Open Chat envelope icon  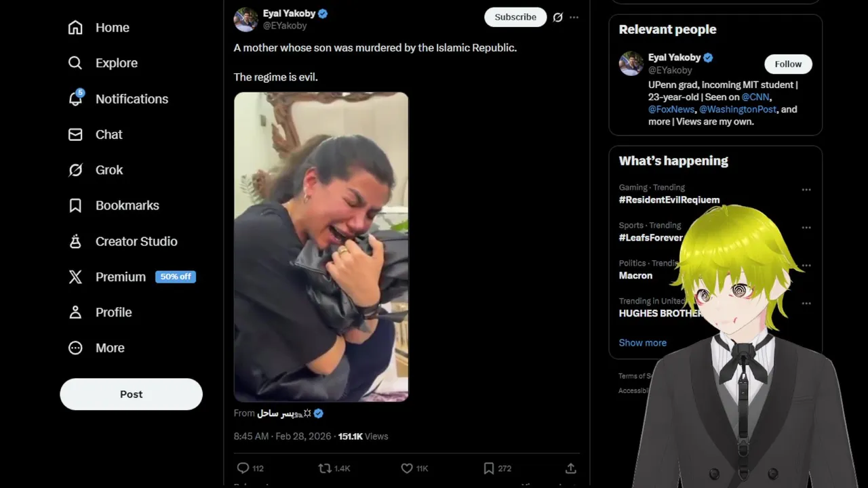point(75,134)
